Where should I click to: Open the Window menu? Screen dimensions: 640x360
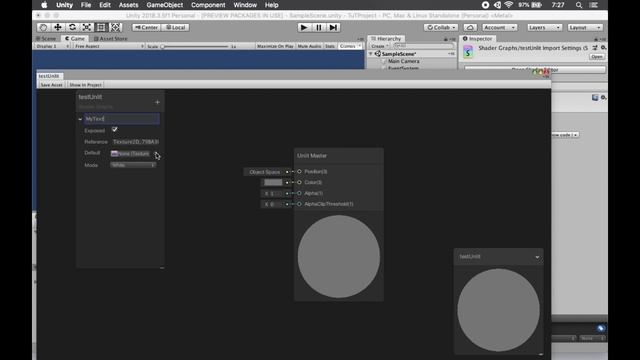[245, 5]
